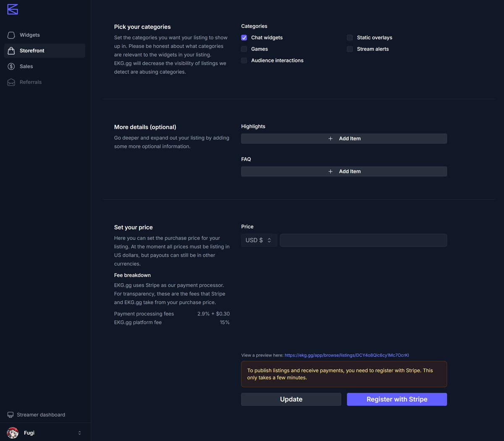504x441 pixels.
Task: Click the 'Set your price' heading
Action: [x=134, y=227]
